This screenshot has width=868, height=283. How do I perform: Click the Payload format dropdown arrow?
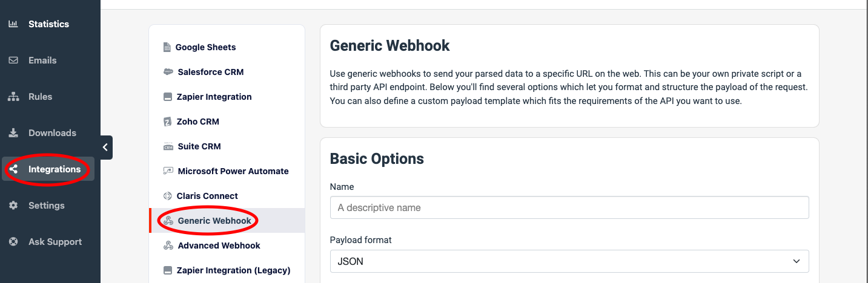pos(796,261)
